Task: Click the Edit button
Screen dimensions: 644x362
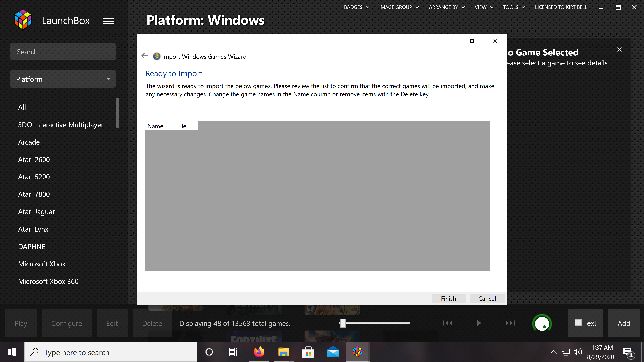Action: click(x=112, y=323)
